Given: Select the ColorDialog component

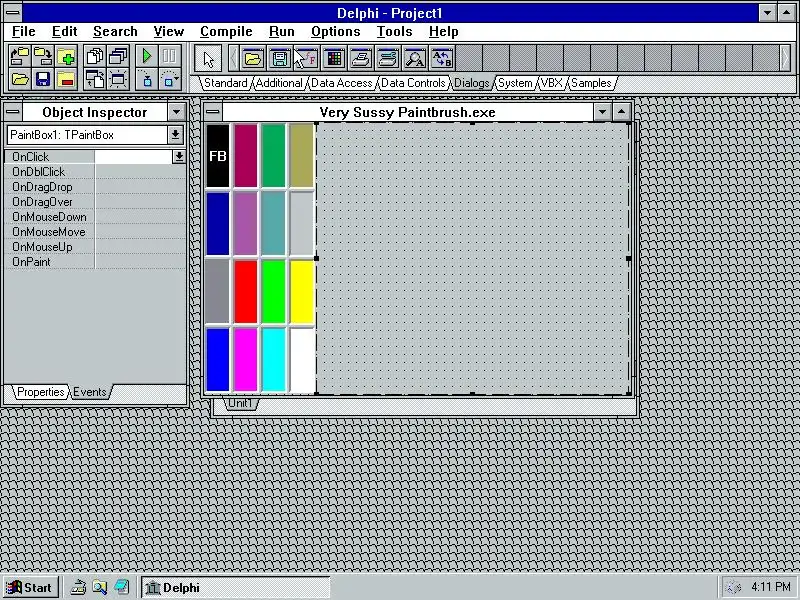Looking at the screenshot, I should 334,59.
